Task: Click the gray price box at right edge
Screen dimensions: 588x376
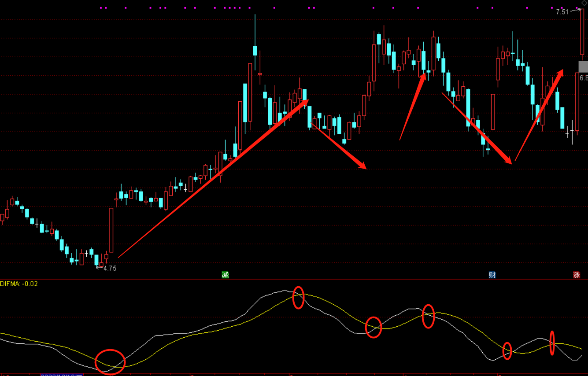Action: 583,67
